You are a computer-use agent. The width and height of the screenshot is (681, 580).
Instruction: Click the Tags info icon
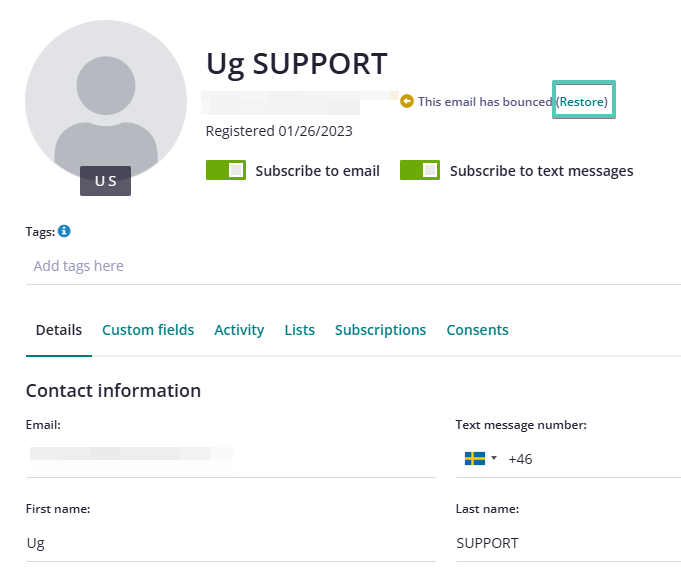coord(64,231)
